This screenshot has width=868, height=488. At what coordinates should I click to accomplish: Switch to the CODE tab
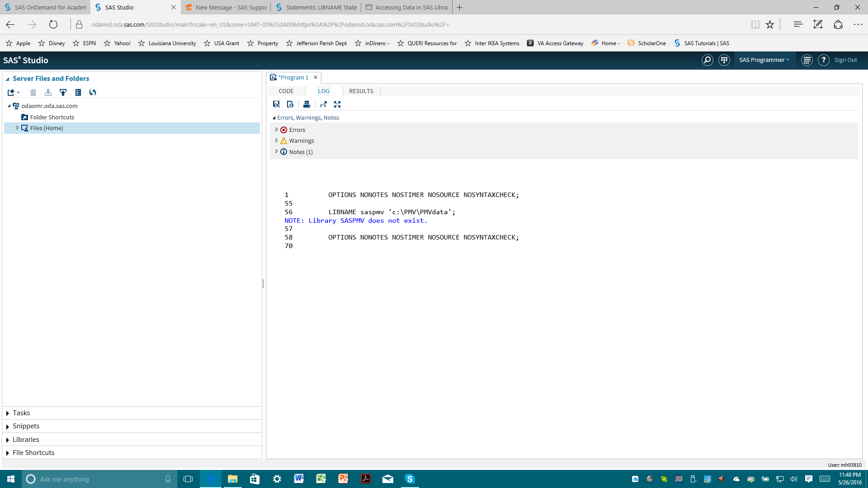(286, 91)
